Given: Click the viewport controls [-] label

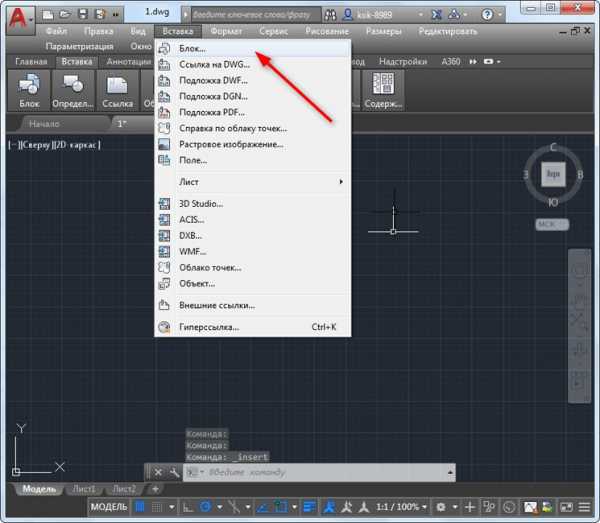Looking at the screenshot, I should [x=12, y=145].
